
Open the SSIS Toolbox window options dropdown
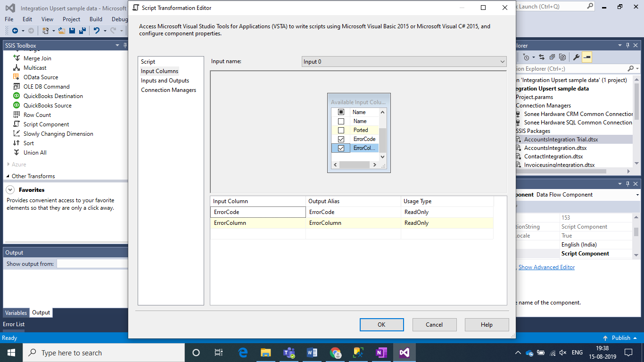tap(117, 45)
